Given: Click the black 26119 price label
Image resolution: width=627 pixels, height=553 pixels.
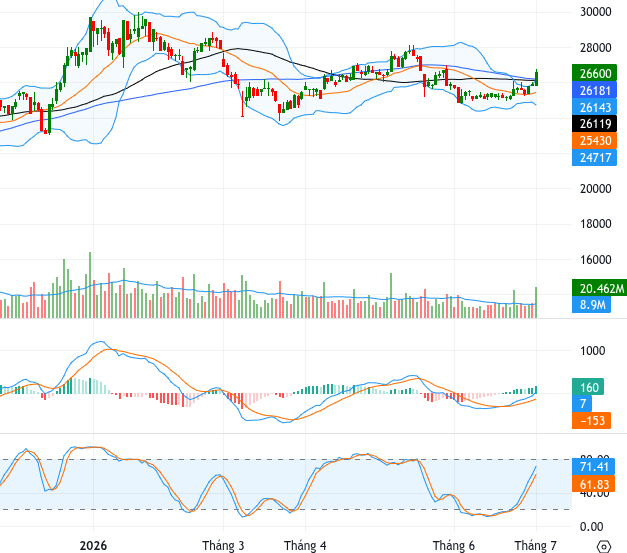Looking at the screenshot, I should [595, 124].
